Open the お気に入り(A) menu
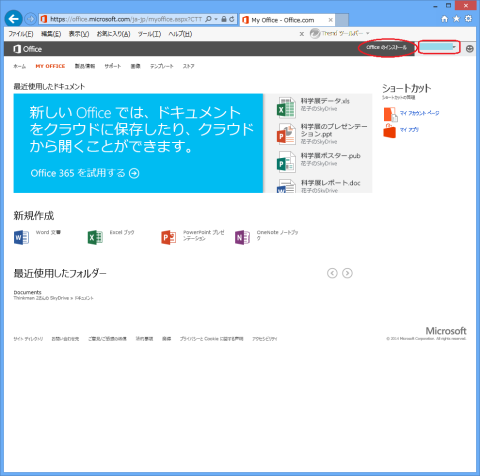This screenshot has height=476, width=480. click(x=113, y=34)
